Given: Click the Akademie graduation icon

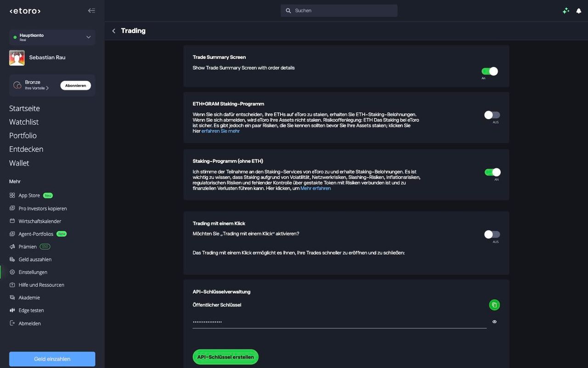Looking at the screenshot, I should point(12,298).
